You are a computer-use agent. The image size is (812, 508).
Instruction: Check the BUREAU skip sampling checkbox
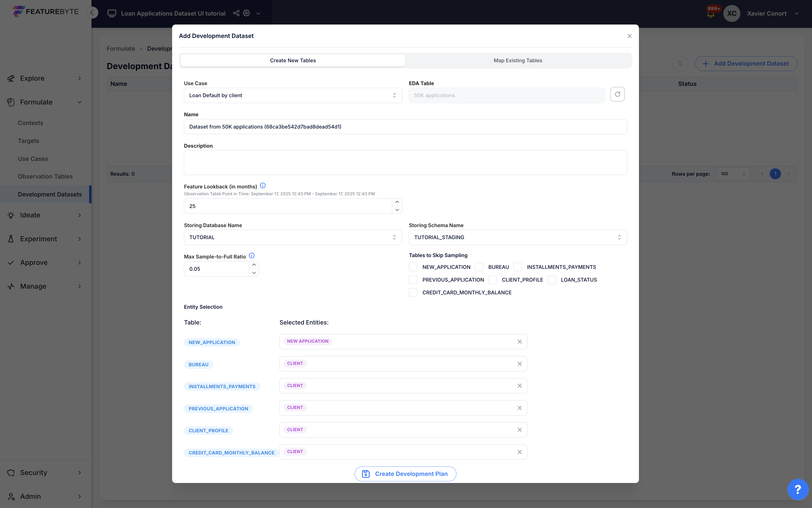click(479, 267)
